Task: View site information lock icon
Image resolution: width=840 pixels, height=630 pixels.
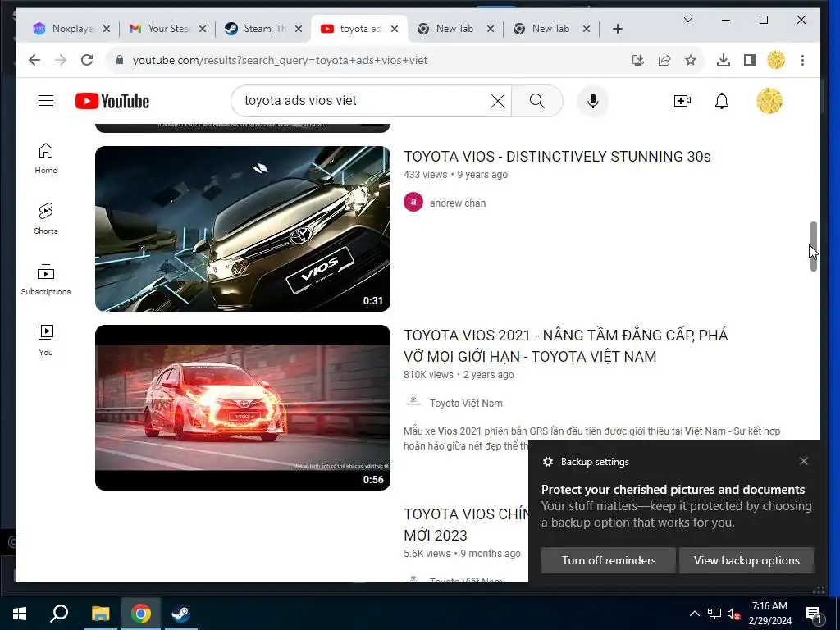Action: pyautogui.click(x=120, y=60)
